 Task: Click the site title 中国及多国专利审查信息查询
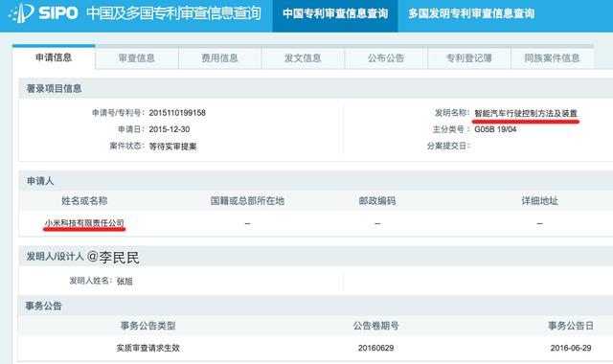(173, 13)
